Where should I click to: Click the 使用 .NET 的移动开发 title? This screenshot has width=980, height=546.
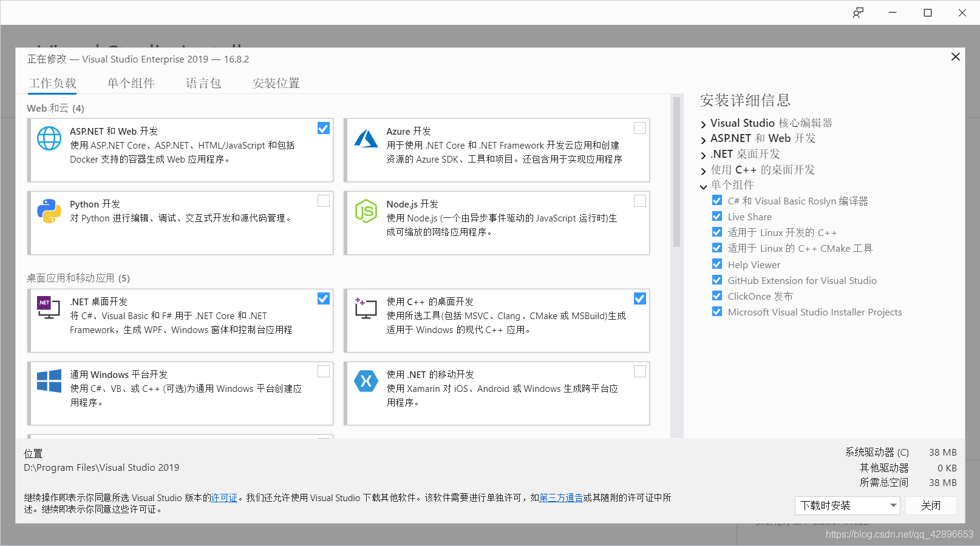pyautogui.click(x=430, y=374)
